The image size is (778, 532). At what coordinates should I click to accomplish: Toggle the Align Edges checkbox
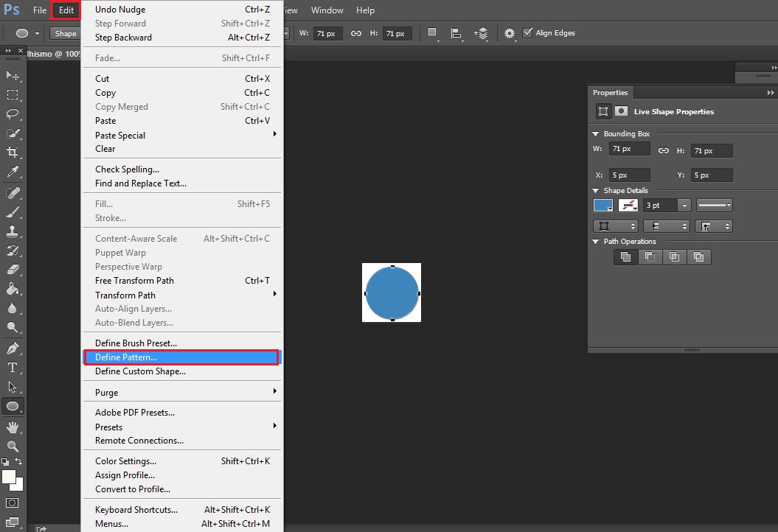click(x=527, y=33)
